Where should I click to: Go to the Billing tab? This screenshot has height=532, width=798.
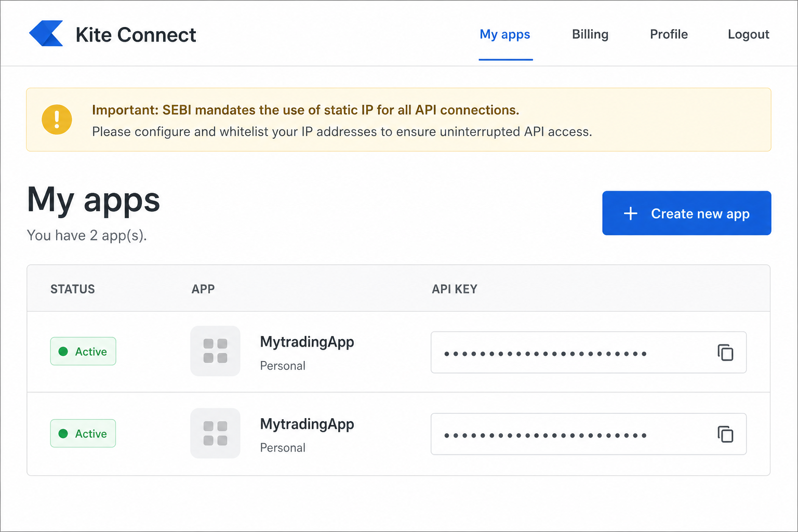[x=590, y=34]
